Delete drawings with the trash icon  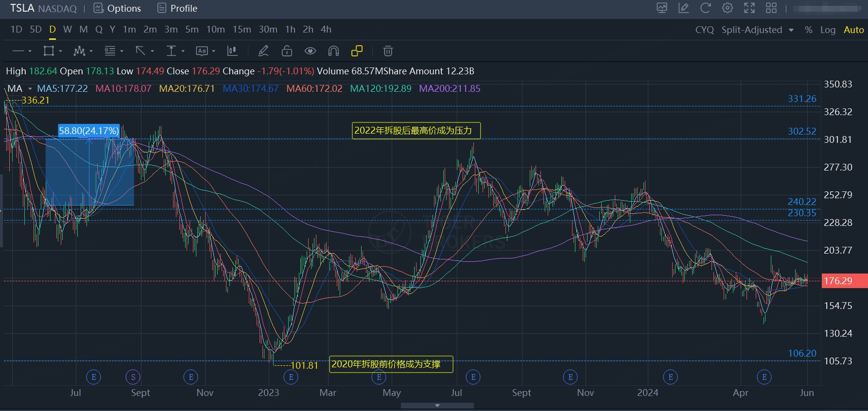pyautogui.click(x=388, y=51)
